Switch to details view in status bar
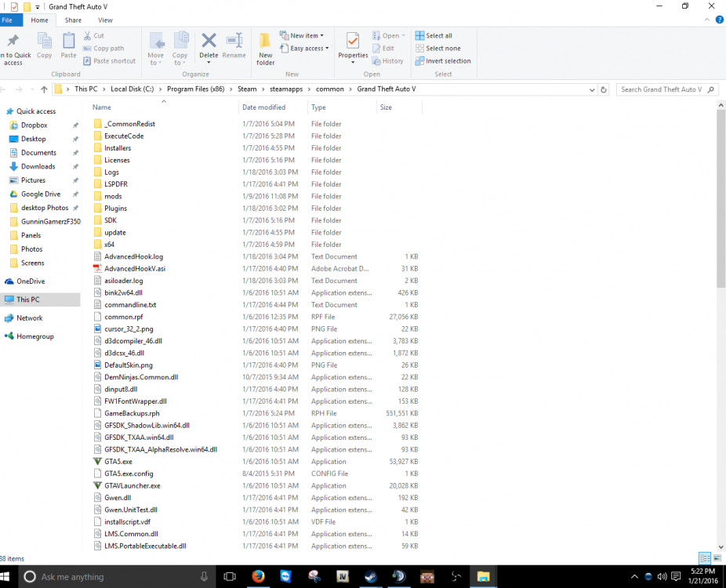Screen dimensions: 726x588 pyautogui.click(x=705, y=558)
